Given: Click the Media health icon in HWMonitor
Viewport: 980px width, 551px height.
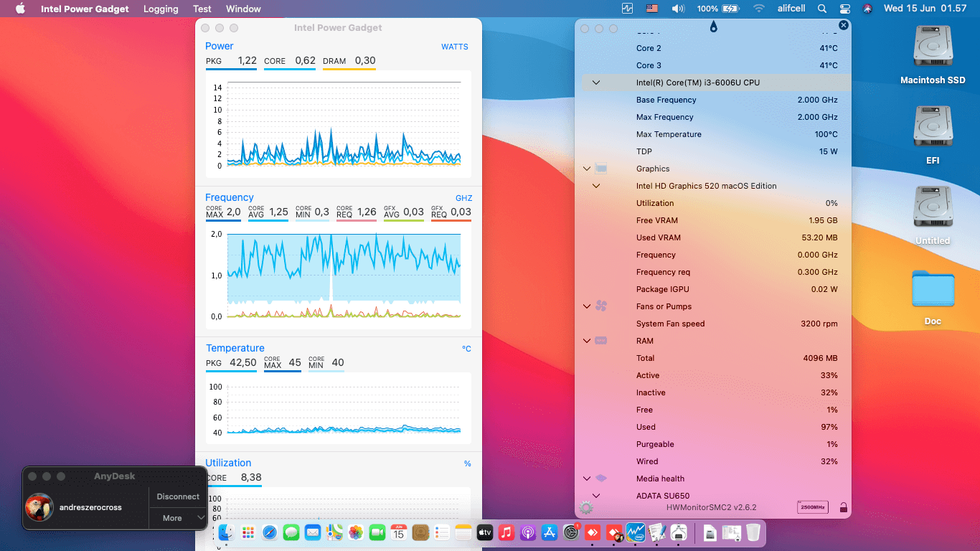Looking at the screenshot, I should (601, 479).
